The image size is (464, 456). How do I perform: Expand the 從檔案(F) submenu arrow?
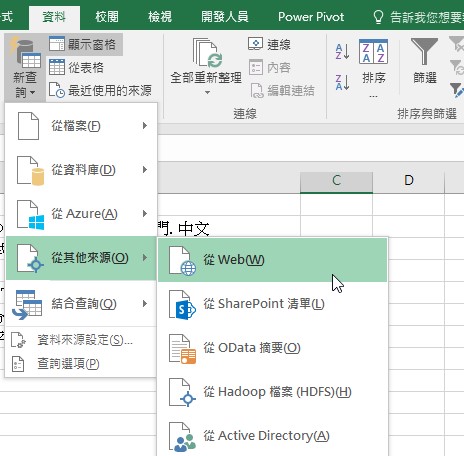[x=145, y=126]
